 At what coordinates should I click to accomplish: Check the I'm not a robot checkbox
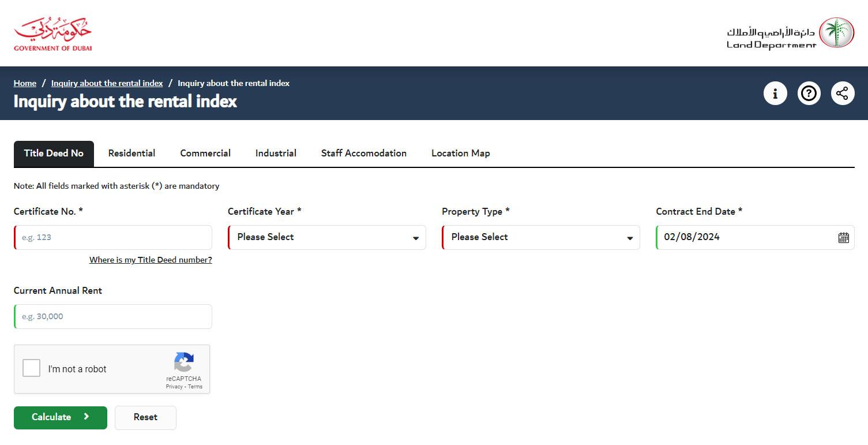point(31,368)
